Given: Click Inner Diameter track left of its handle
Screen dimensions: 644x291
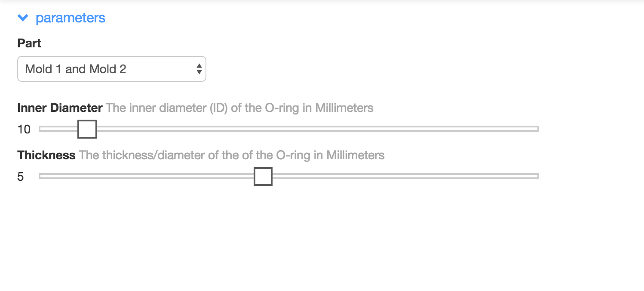Looking at the screenshot, I should (x=58, y=129).
